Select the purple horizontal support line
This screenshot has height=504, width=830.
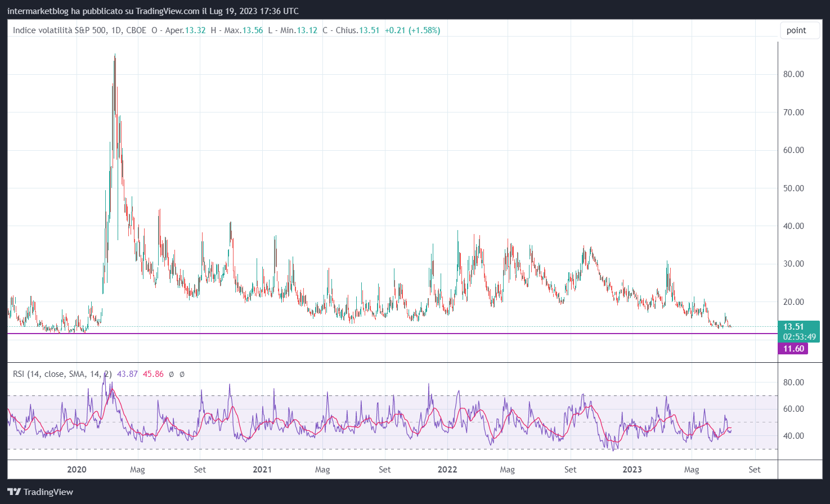pyautogui.click(x=392, y=334)
